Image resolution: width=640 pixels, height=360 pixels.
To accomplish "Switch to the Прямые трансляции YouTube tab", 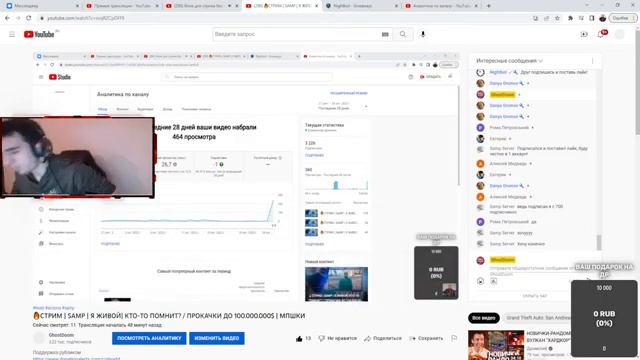I will (122, 6).
